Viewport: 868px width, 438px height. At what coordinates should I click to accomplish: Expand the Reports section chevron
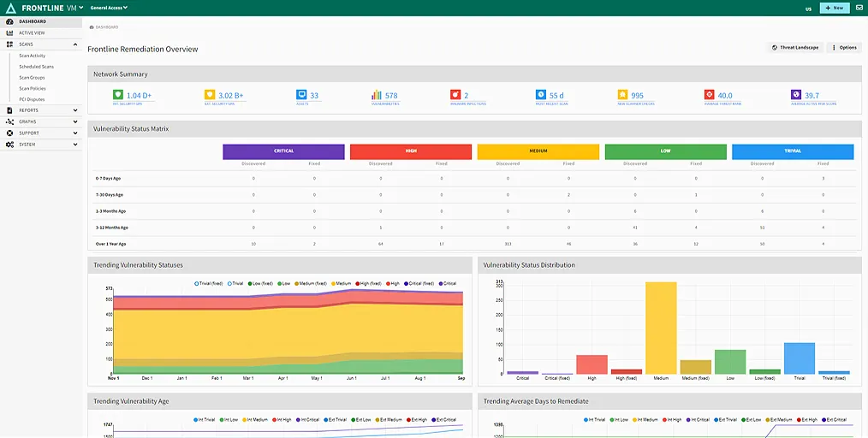click(x=75, y=110)
